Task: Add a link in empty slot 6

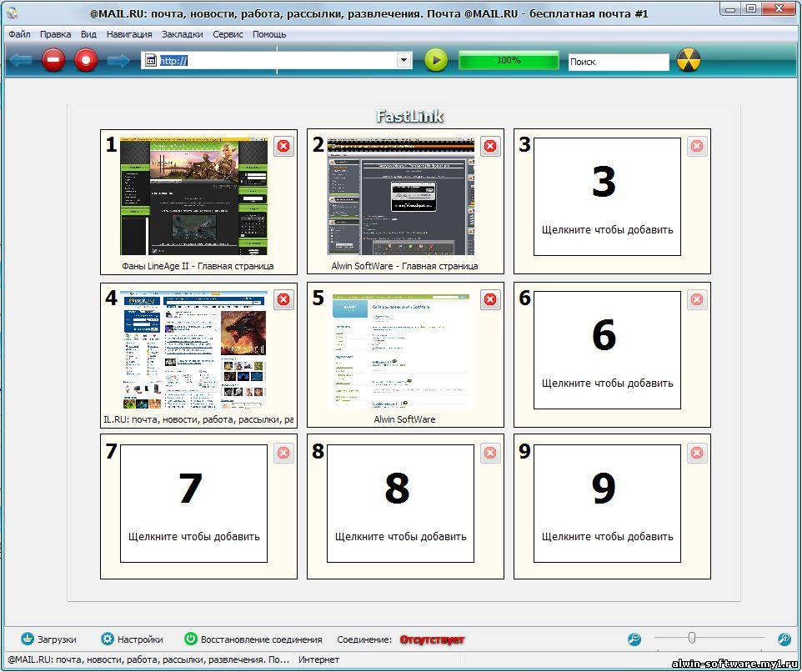Action: pos(607,350)
